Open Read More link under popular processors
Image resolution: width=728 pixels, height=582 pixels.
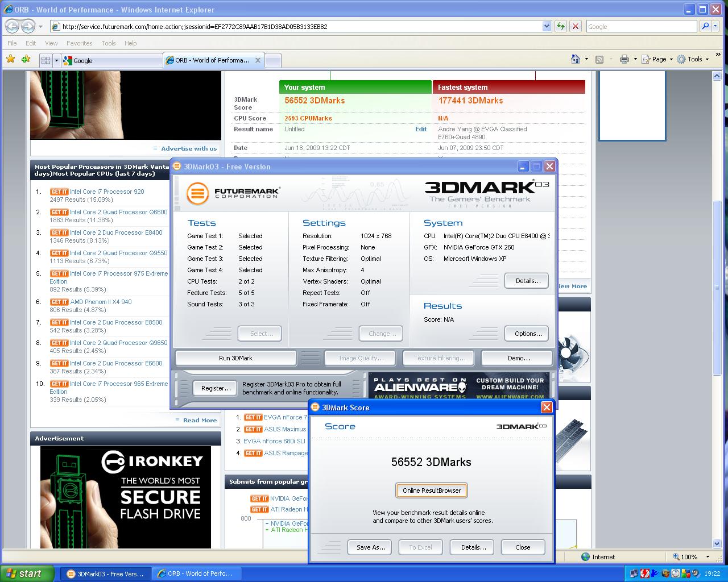(200, 420)
